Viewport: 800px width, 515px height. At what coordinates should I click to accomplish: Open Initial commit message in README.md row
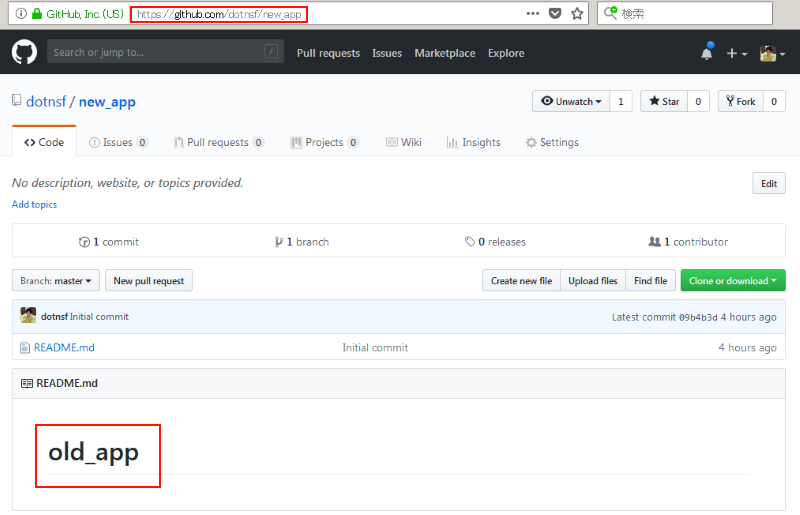click(x=375, y=348)
